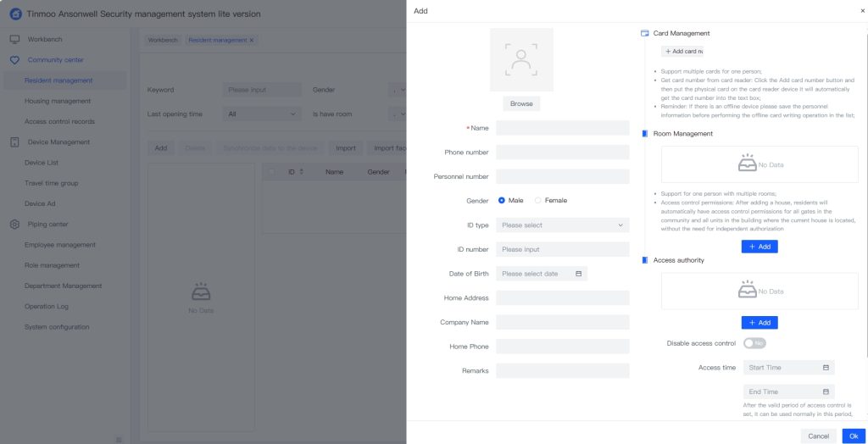Image resolution: width=868 pixels, height=444 pixels.
Task: Open Resident management in sidebar
Action: click(x=58, y=80)
